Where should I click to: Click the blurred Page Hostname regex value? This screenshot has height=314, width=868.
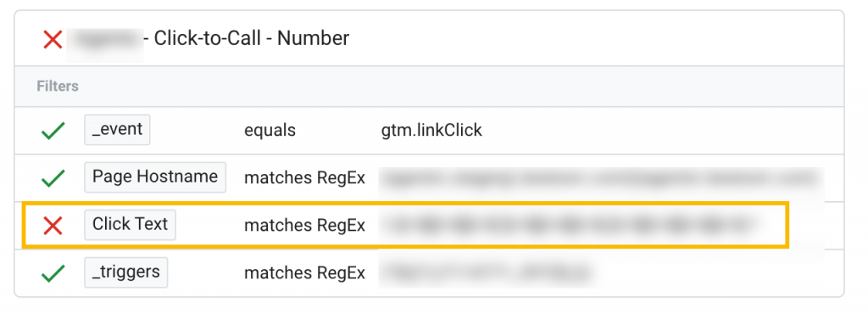pos(601,179)
